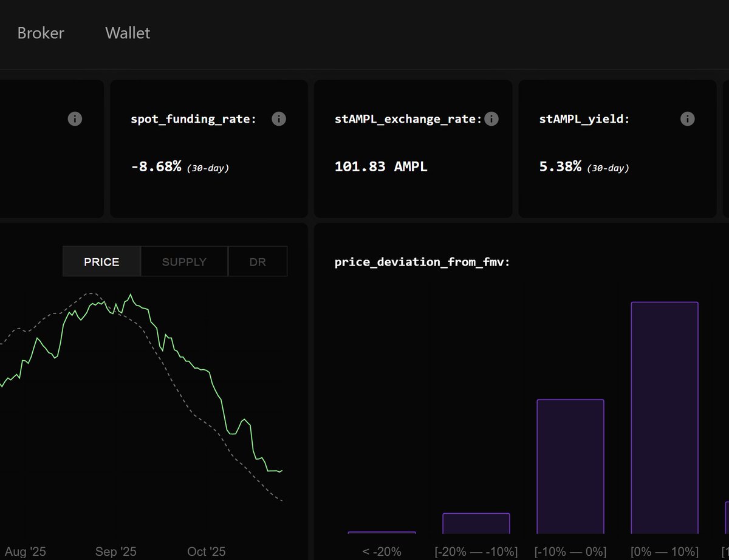Click the price_deviation_from_fmv heading
This screenshot has width=729, height=560.
point(421,262)
